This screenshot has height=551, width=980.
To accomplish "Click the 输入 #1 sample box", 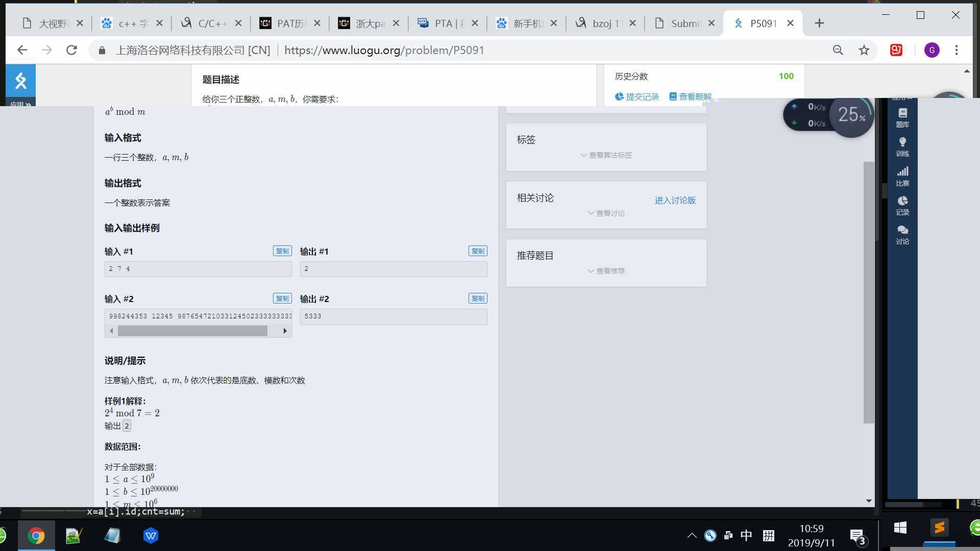I will 198,269.
